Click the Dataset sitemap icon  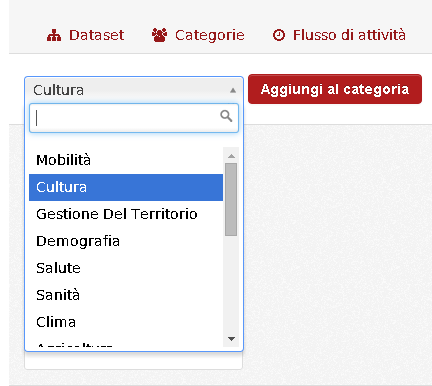54,35
